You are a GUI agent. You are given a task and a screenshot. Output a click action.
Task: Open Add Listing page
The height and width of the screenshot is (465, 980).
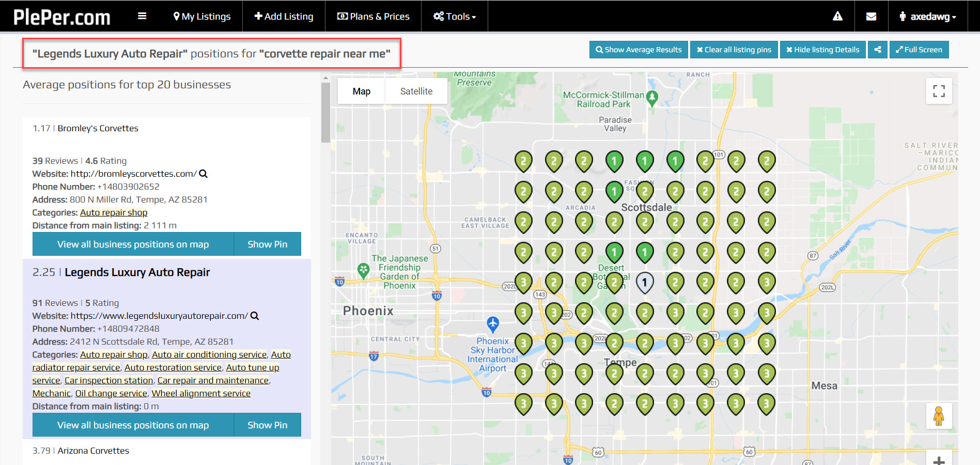tap(284, 17)
